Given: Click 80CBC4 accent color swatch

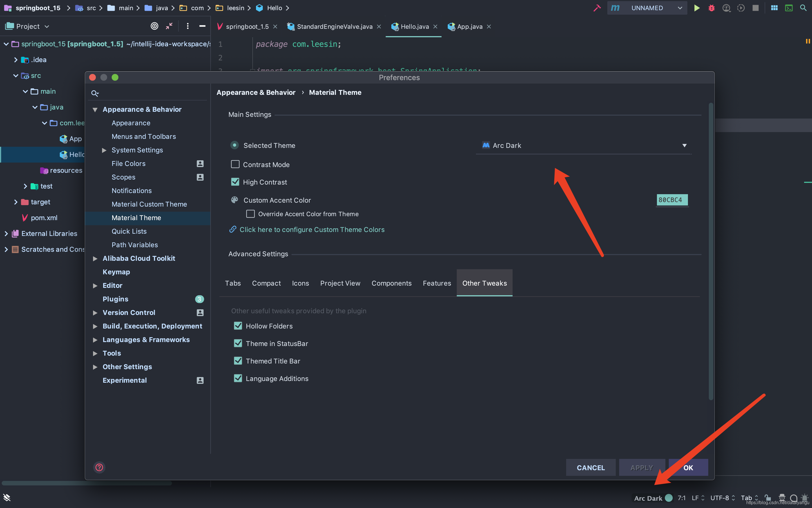Looking at the screenshot, I should (x=672, y=200).
